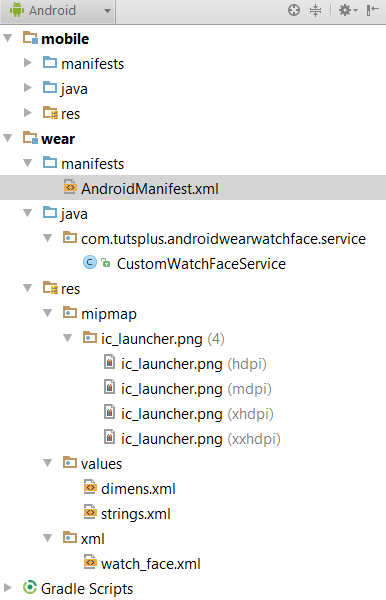This screenshot has height=600, width=386.
Task: Collapse the mobile module
Action: (8, 38)
